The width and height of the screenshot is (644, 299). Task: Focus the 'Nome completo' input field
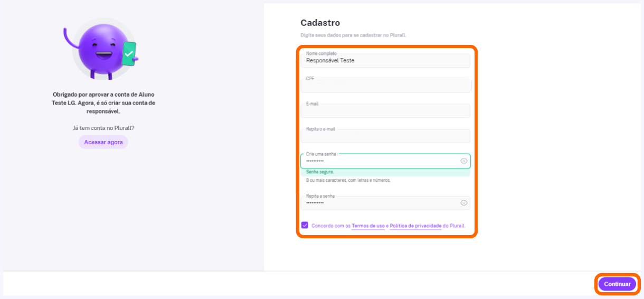385,61
